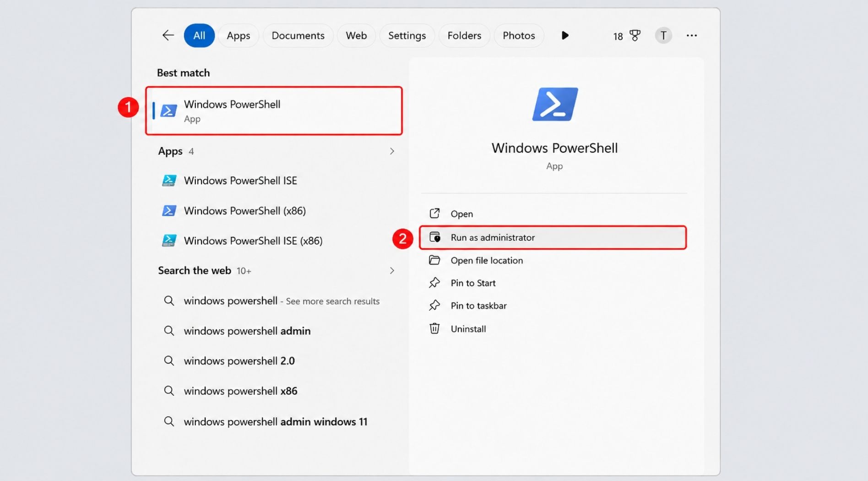Screen dimensions: 868x481
Task: Switch to the Folders filter tab
Action: 464,35
